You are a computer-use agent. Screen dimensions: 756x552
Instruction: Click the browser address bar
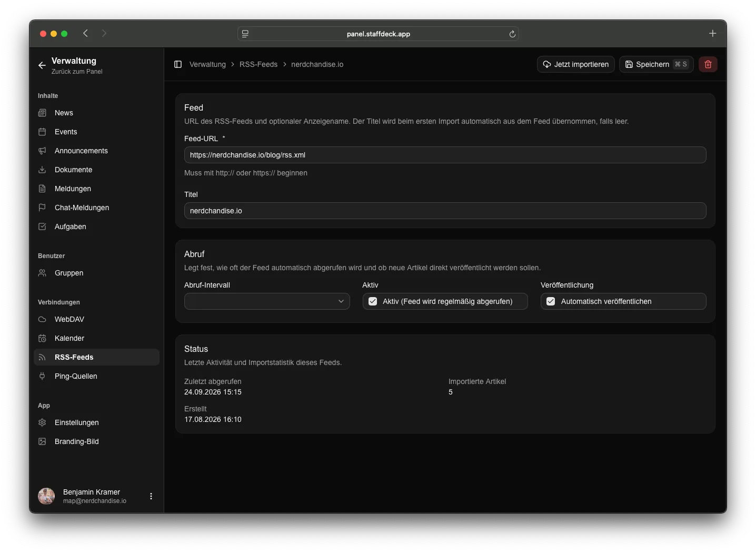tap(378, 34)
